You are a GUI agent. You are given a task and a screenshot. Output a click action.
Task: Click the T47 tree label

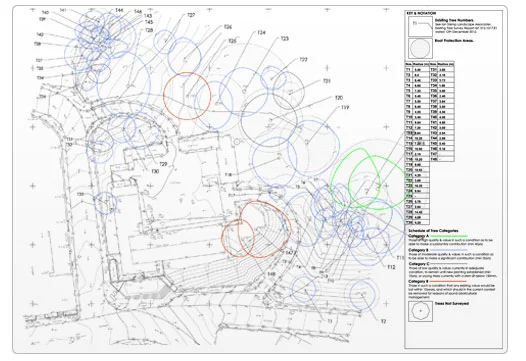[x=289, y=252]
